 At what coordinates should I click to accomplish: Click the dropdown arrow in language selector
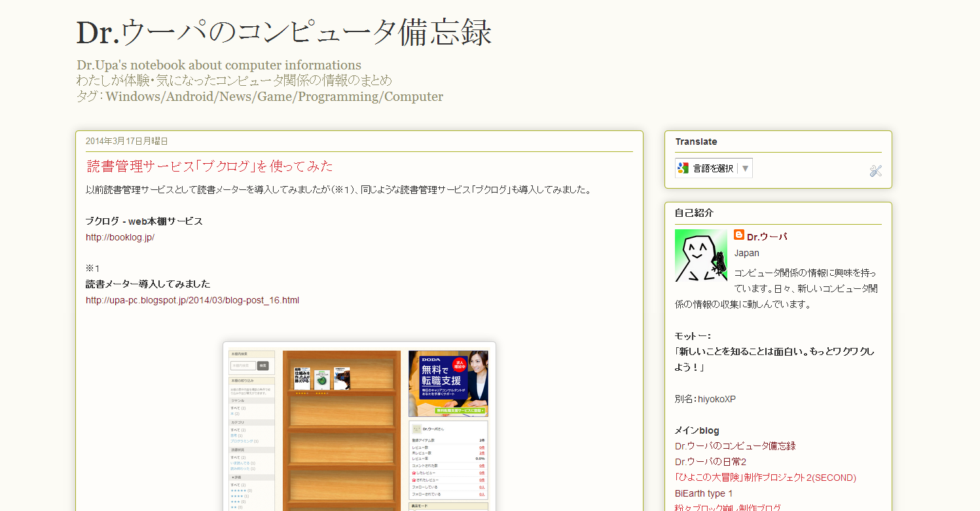click(x=745, y=168)
